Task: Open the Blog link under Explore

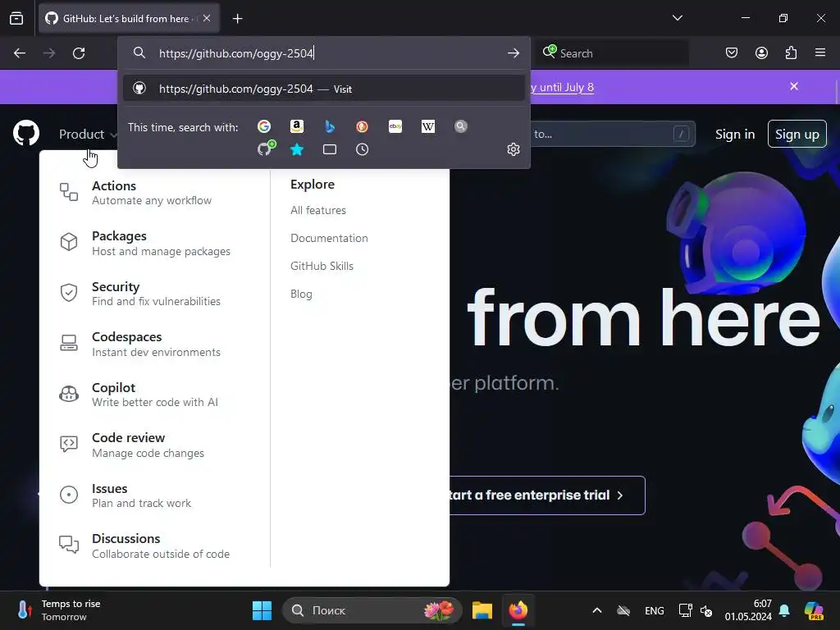Action: tap(301, 294)
